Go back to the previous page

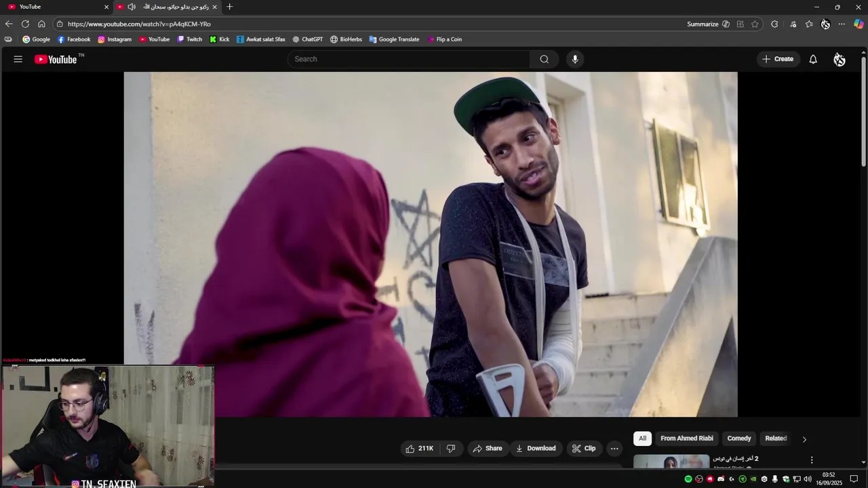(x=9, y=24)
